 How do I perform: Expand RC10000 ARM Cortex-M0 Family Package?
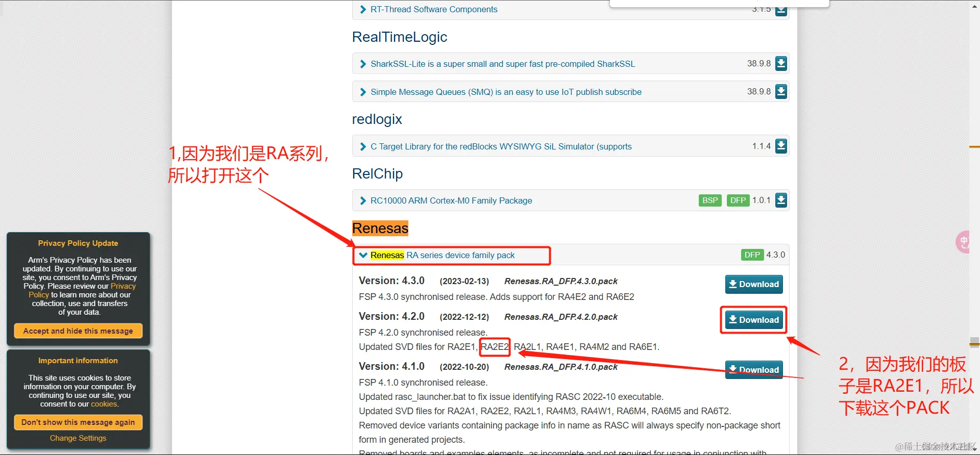point(363,200)
